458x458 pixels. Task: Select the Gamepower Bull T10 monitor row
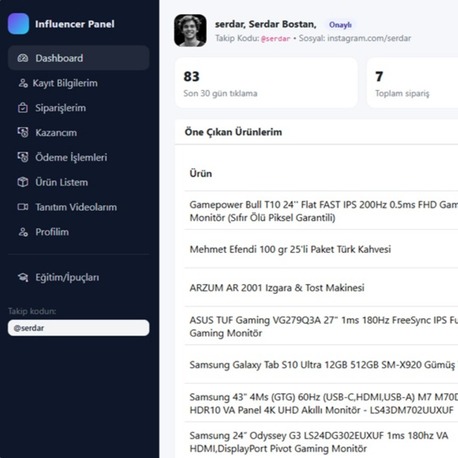click(321, 211)
